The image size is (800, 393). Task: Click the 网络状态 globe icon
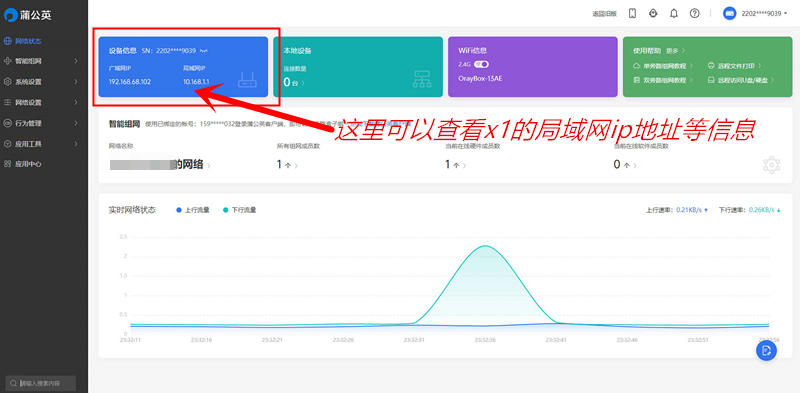[x=8, y=40]
